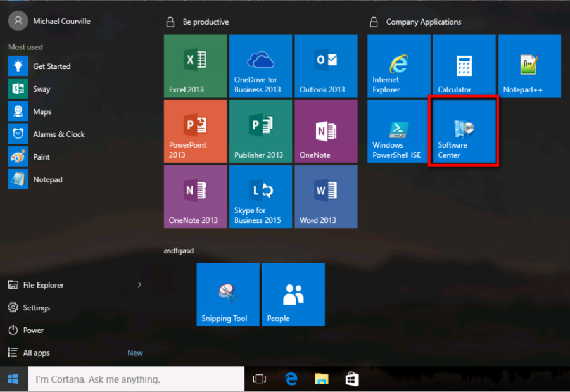Viewport: 570px width, 392px height.
Task: Click the Most used heading
Action: click(25, 47)
